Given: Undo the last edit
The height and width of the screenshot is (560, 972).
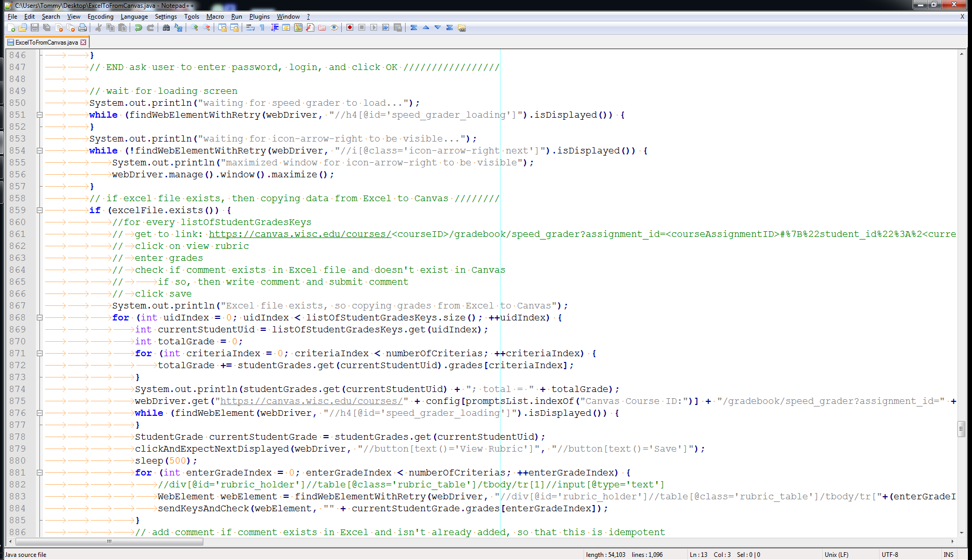Looking at the screenshot, I should pos(137,27).
